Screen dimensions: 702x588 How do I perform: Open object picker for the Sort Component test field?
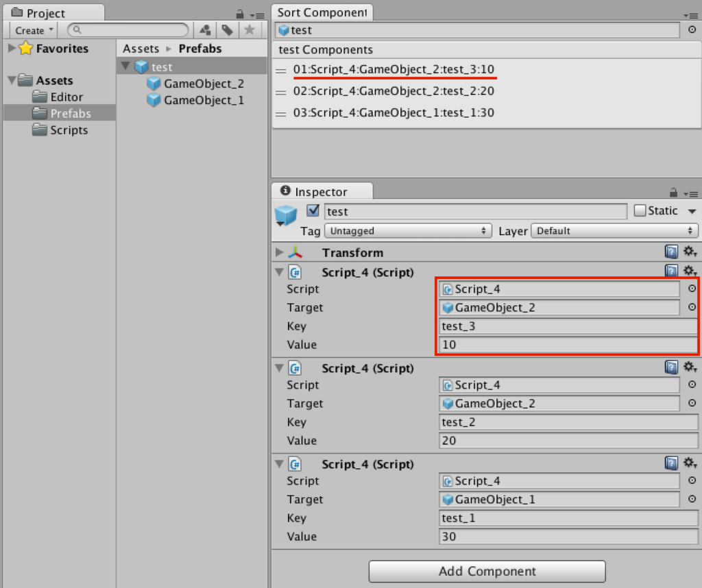pyautogui.click(x=692, y=29)
